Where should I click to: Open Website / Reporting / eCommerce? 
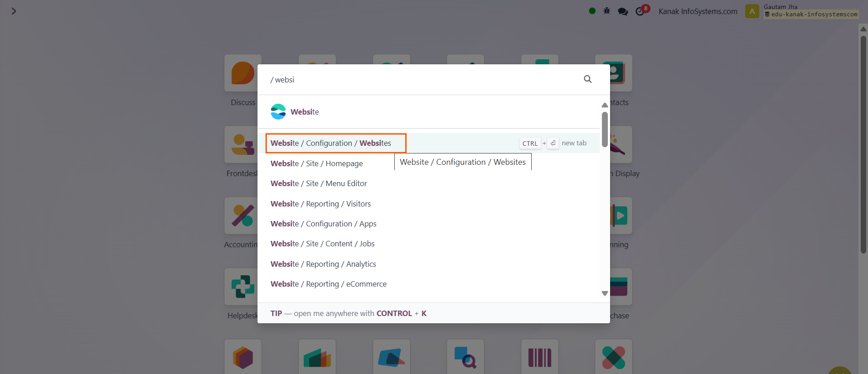[328, 284]
